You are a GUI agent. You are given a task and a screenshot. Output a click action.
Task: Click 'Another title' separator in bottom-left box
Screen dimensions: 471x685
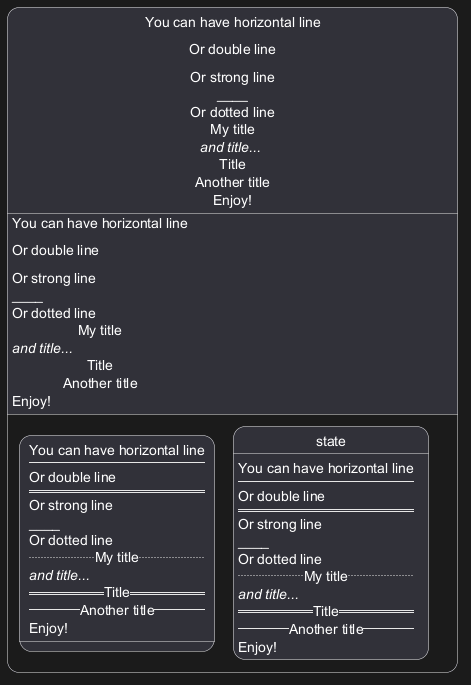point(117,610)
